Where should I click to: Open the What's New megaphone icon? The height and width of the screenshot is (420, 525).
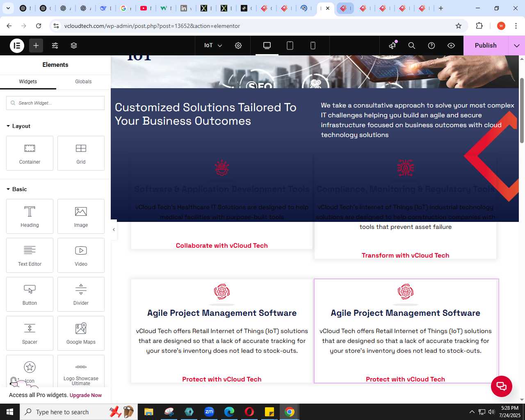(x=393, y=46)
